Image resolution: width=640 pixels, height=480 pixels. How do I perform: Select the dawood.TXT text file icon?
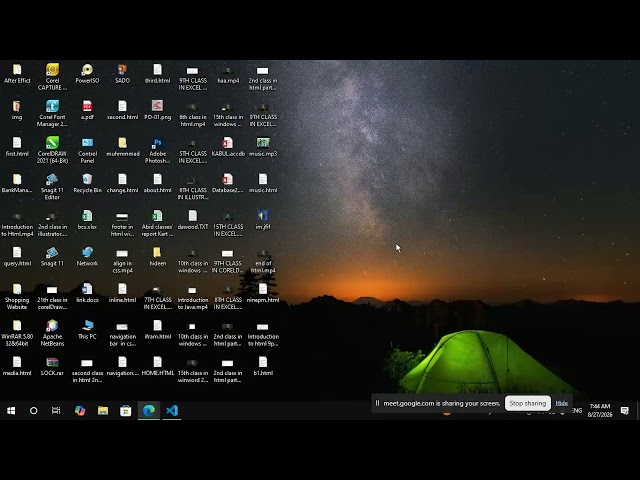click(193, 220)
